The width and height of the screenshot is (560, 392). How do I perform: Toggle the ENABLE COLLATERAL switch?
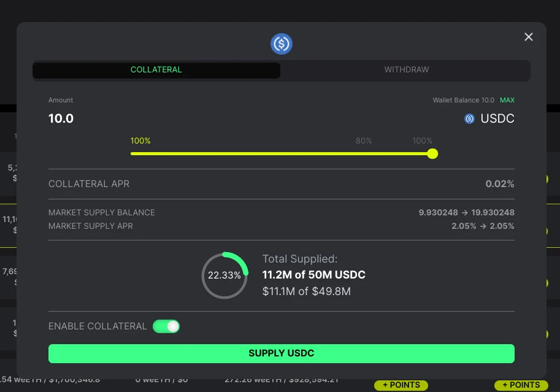(166, 326)
